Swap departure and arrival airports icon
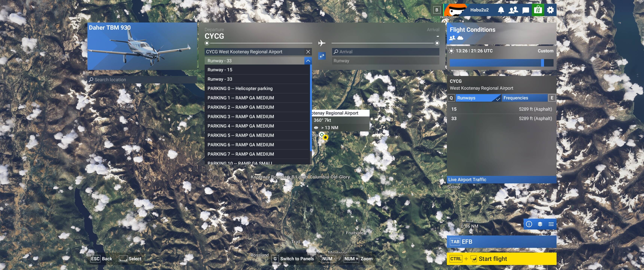 click(322, 56)
